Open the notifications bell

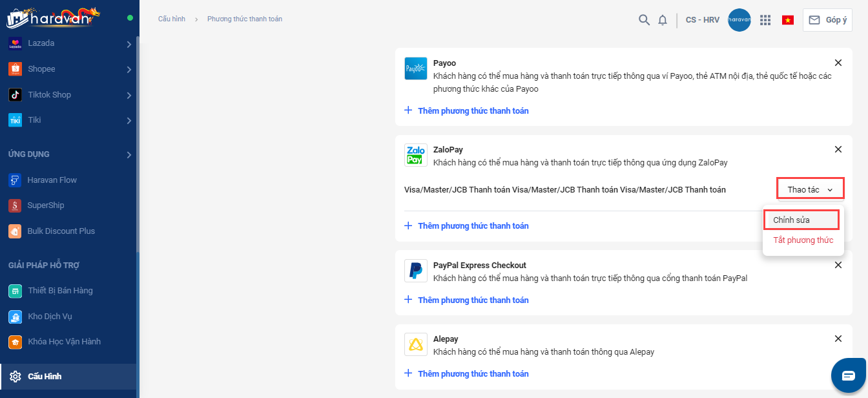tap(663, 20)
